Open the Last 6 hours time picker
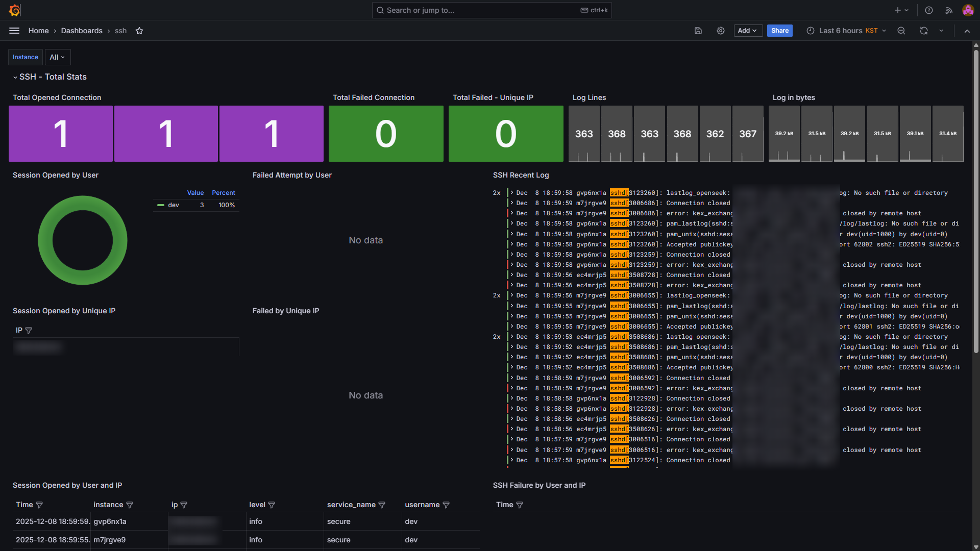Screen dimensions: 980x551 847,31
